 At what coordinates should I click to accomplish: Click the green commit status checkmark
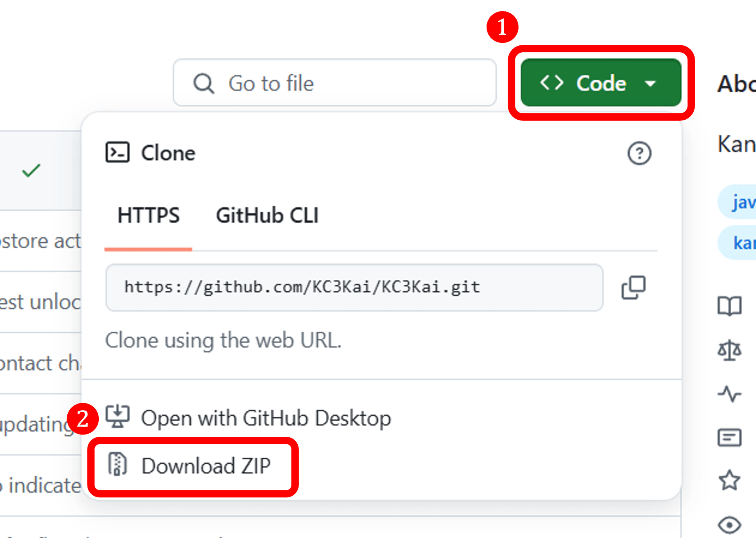(x=31, y=170)
